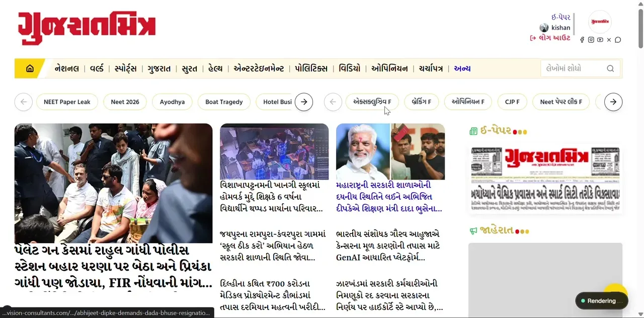The width and height of the screenshot is (644, 318).
Task: Open the X (Twitter) social icon
Action: click(x=609, y=40)
